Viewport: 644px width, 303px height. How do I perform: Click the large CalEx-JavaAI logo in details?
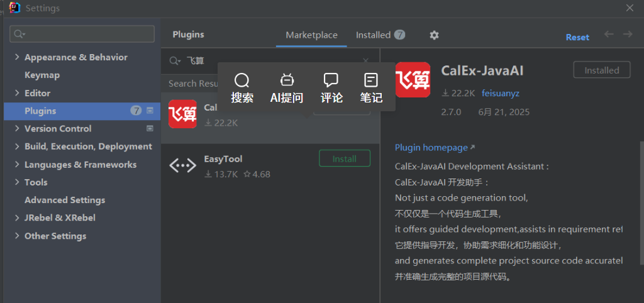tap(413, 80)
